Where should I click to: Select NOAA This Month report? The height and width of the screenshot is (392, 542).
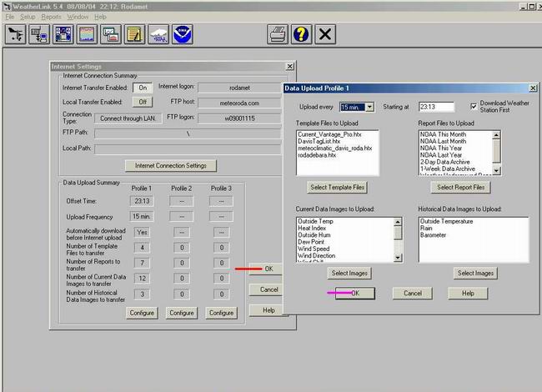click(443, 134)
